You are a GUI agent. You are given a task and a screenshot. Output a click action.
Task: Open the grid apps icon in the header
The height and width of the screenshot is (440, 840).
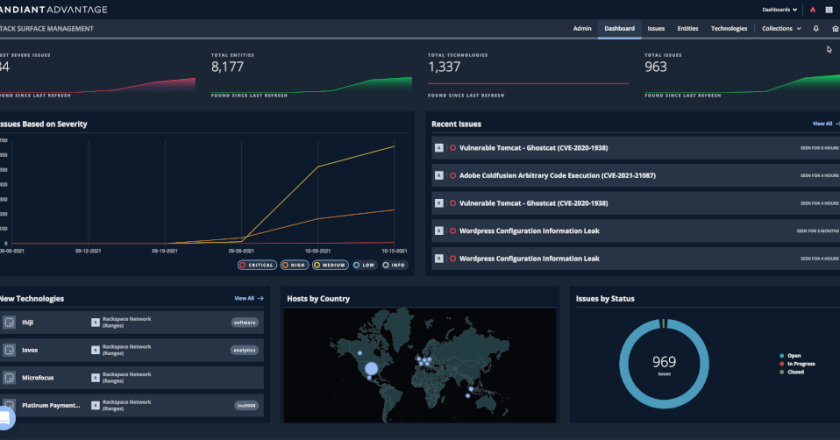[x=829, y=10]
